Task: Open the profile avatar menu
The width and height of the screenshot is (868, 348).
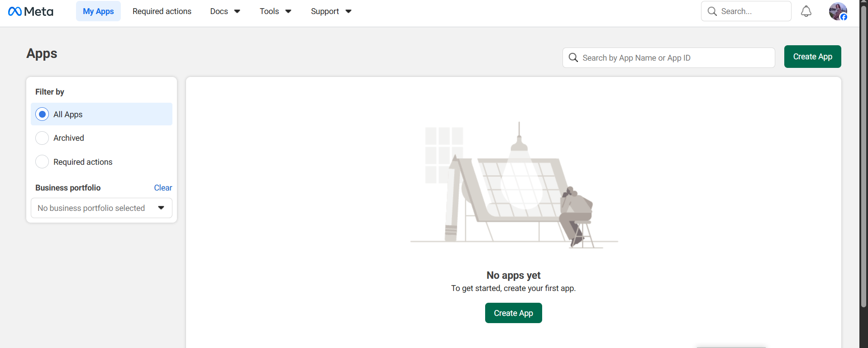Action: pyautogui.click(x=838, y=11)
